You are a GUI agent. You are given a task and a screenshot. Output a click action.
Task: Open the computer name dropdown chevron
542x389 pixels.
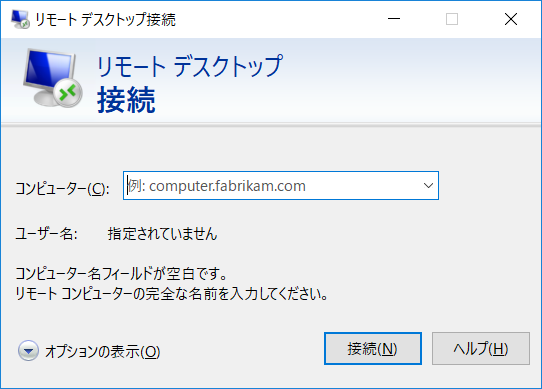(428, 186)
